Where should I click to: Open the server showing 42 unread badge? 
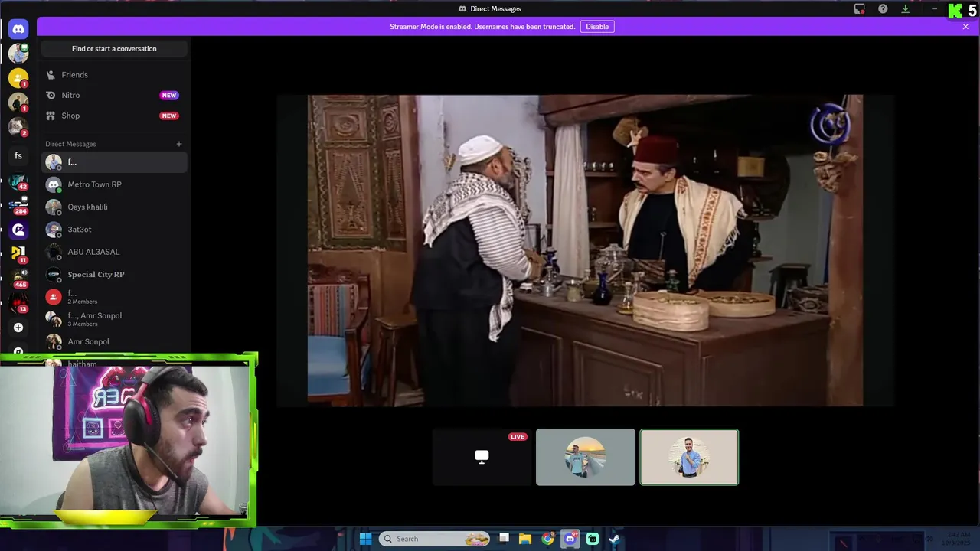tap(18, 182)
